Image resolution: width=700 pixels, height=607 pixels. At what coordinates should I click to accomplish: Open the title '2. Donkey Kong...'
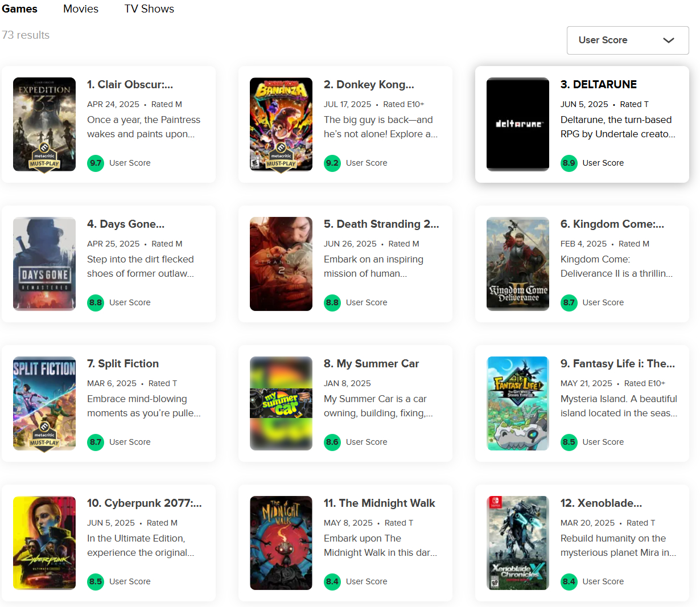(369, 85)
